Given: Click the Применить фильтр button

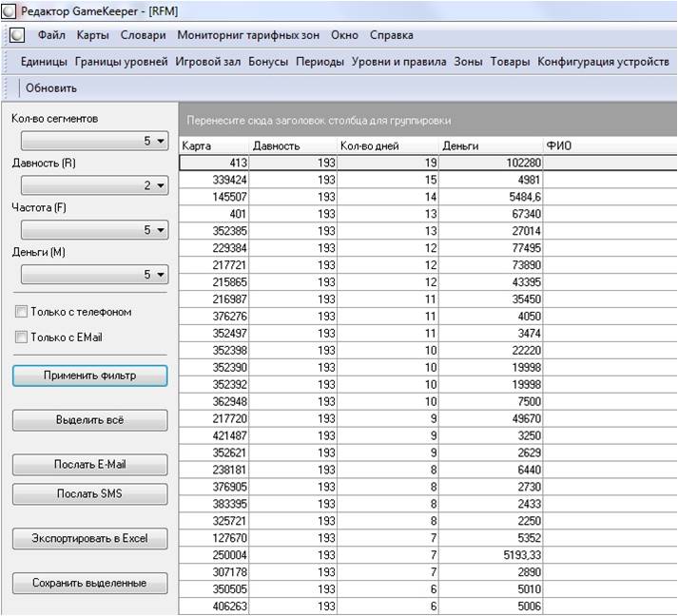Looking at the screenshot, I should (x=90, y=375).
